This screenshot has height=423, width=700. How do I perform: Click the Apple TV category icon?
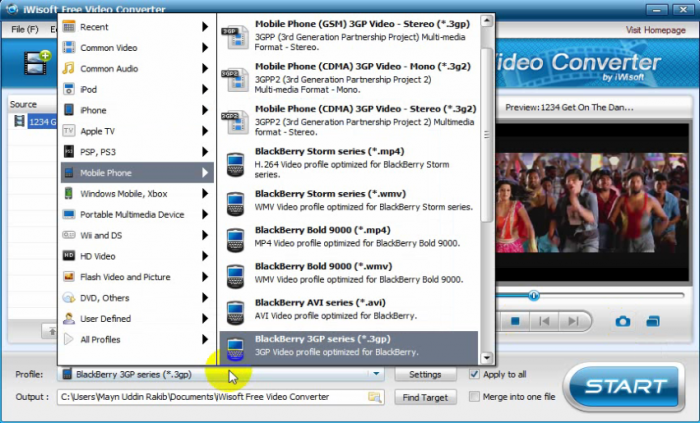69,131
